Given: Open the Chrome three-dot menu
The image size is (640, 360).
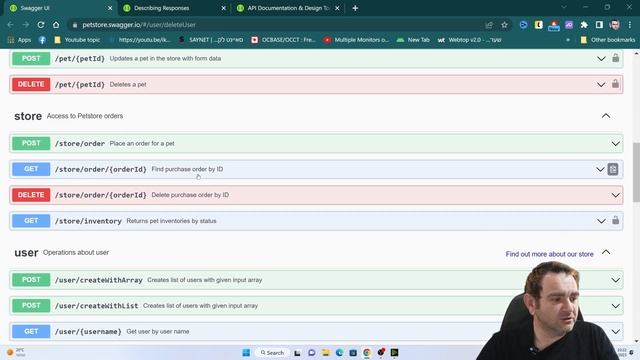Looking at the screenshot, I should pyautogui.click(x=630, y=25).
